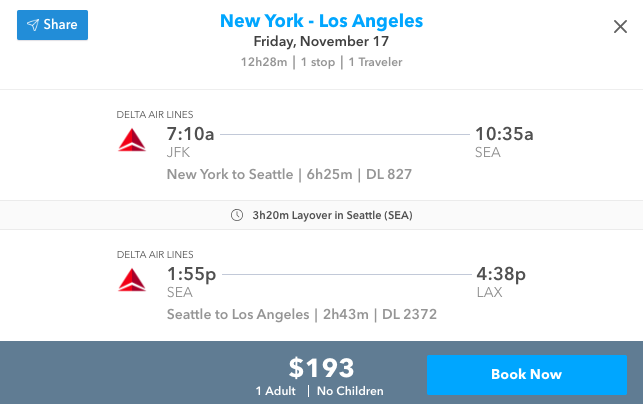Click the paper plane icon in Share

(33, 25)
